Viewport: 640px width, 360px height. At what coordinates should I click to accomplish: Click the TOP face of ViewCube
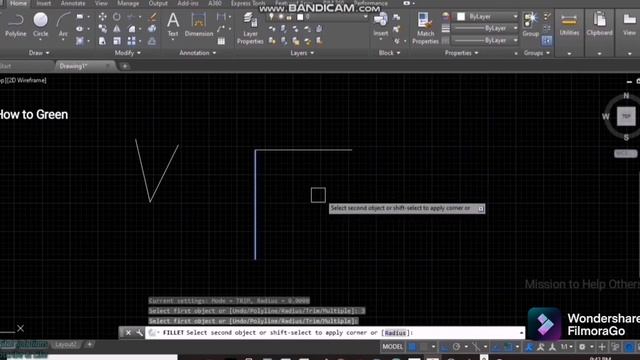click(626, 116)
